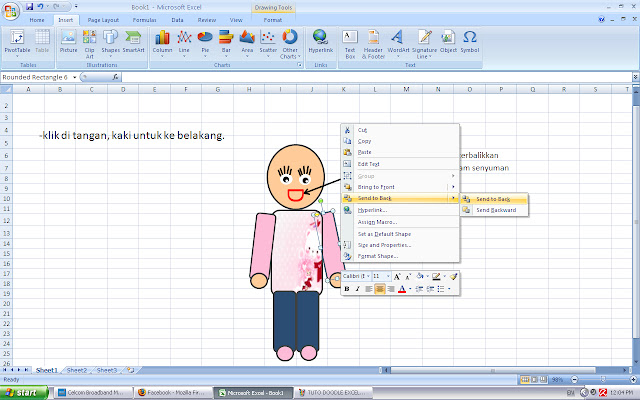This screenshot has height=400, width=640.
Task: Insert a Picture from file
Action: coord(68,41)
